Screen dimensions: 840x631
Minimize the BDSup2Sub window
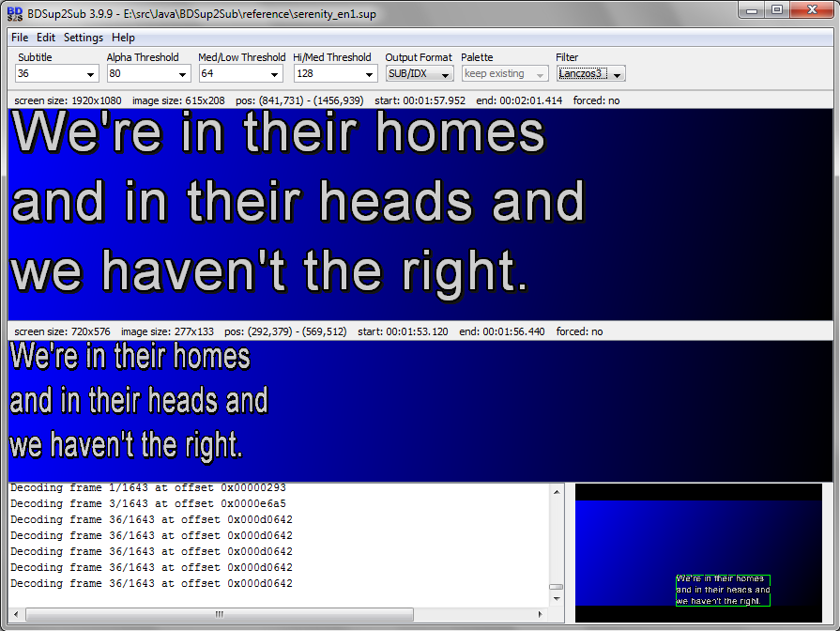pyautogui.click(x=751, y=10)
